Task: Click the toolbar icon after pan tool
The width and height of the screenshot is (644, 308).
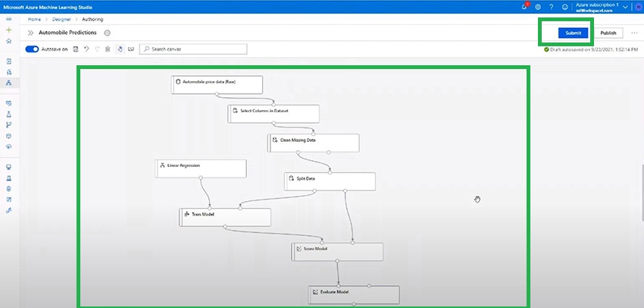Action: tap(131, 49)
